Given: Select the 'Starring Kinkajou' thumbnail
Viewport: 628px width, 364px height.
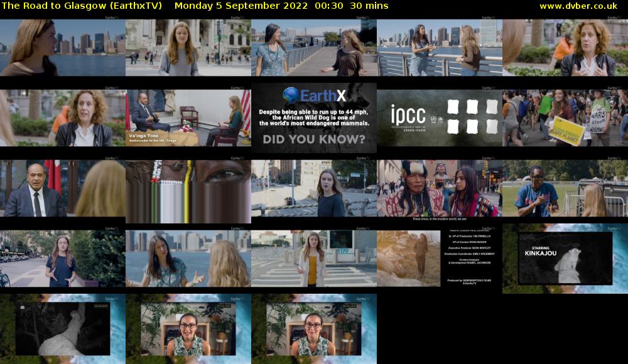Looking at the screenshot, I should point(565,259).
